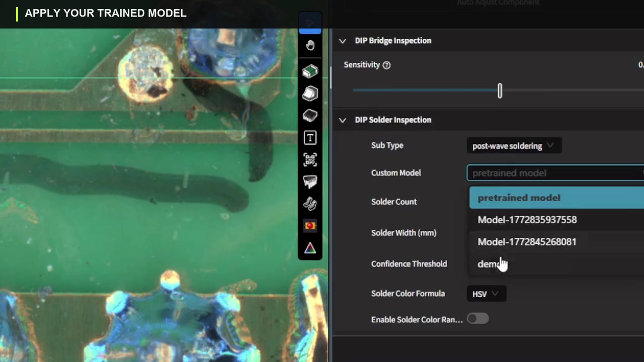Select the text T tool
This screenshot has width=644, height=362.
(x=310, y=138)
